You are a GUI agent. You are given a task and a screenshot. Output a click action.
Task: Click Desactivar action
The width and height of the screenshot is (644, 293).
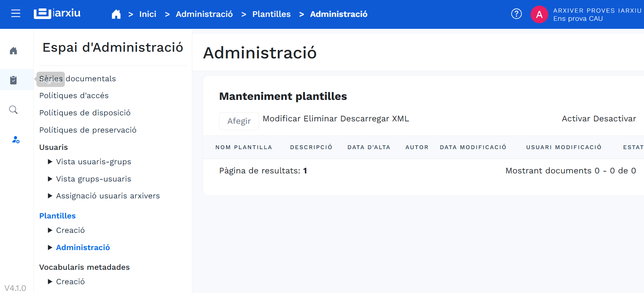coord(615,119)
